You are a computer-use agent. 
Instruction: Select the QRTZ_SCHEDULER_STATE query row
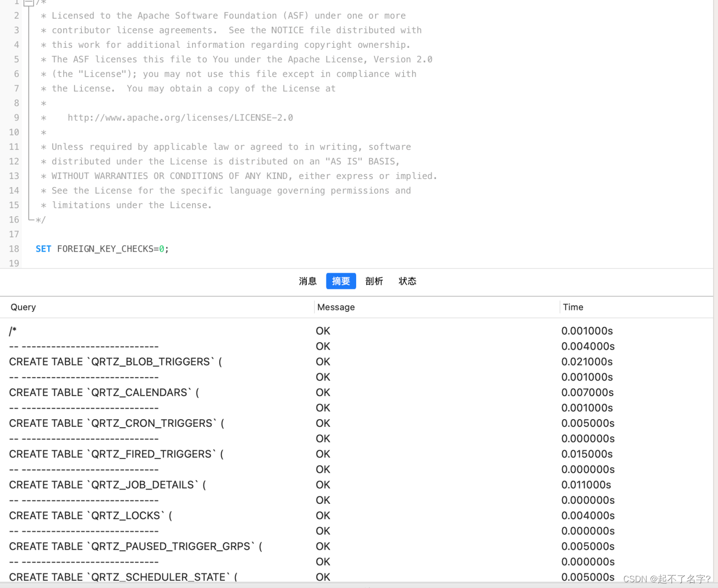pyautogui.click(x=123, y=577)
